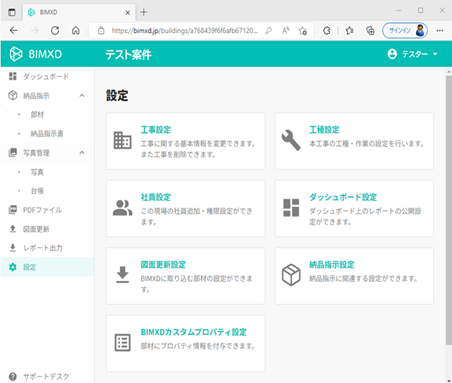Click the テスト案件 project title
452x383 pixels.
(128, 54)
